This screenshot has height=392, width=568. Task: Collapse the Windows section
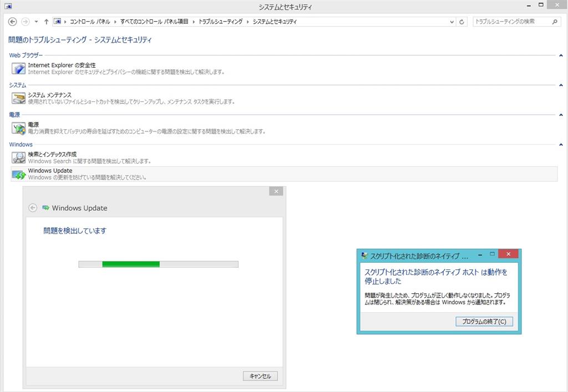[561, 144]
